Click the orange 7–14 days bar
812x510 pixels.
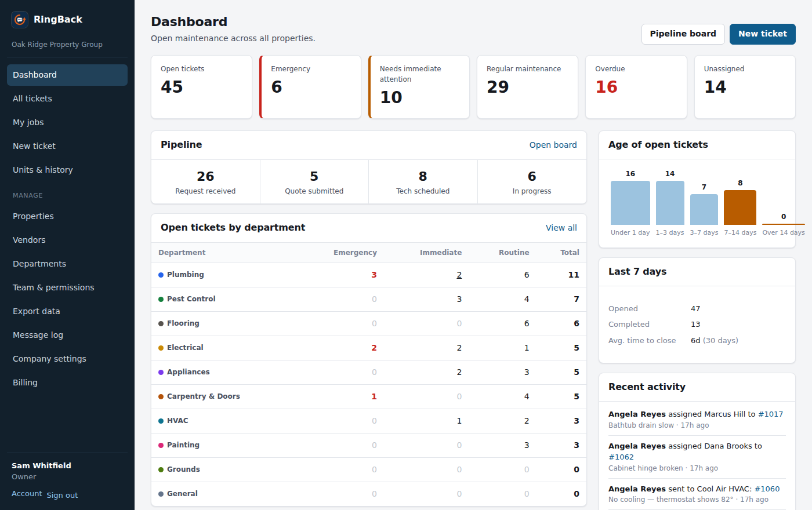click(739, 207)
